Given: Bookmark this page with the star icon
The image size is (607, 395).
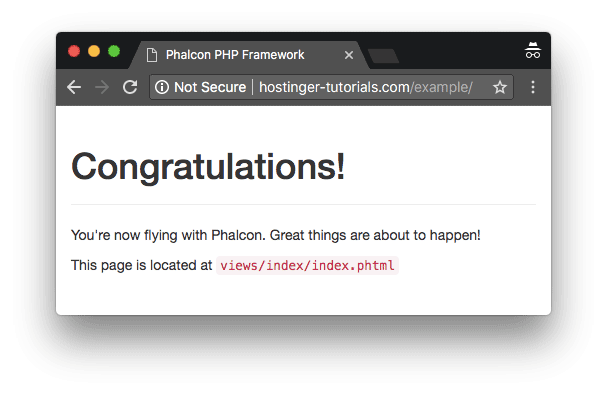Looking at the screenshot, I should pos(500,87).
